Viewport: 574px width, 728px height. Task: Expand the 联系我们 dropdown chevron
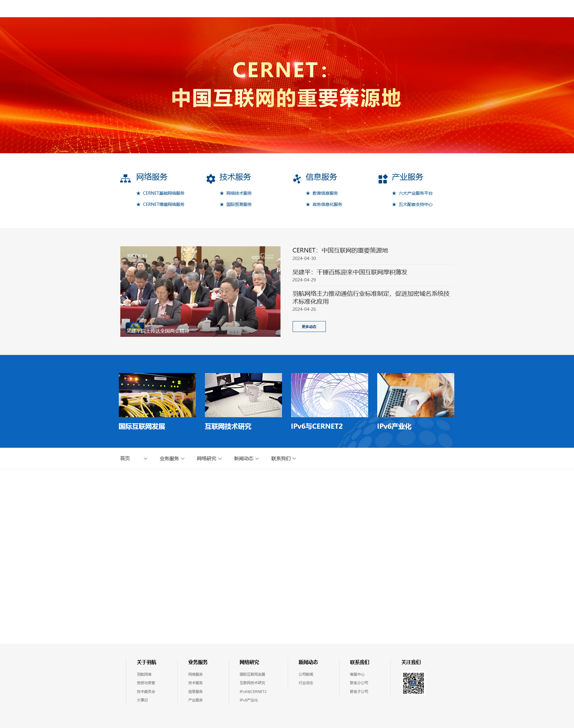294,458
